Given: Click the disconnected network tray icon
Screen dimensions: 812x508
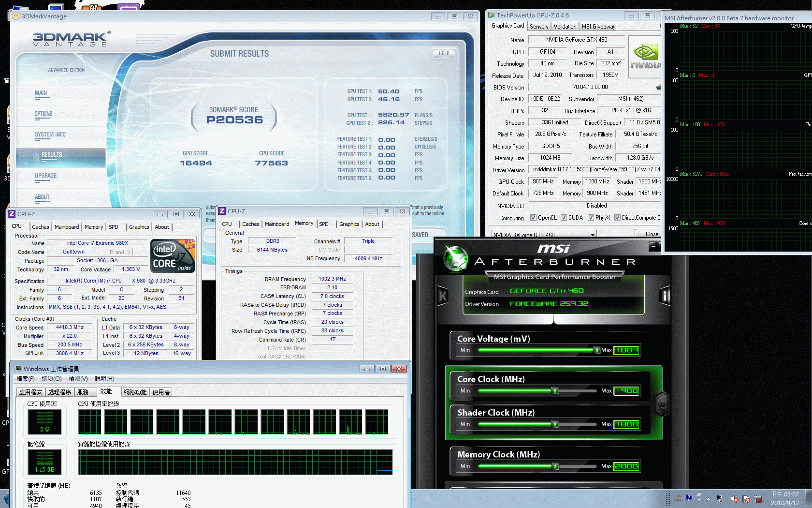Looking at the screenshot, I should [x=758, y=499].
